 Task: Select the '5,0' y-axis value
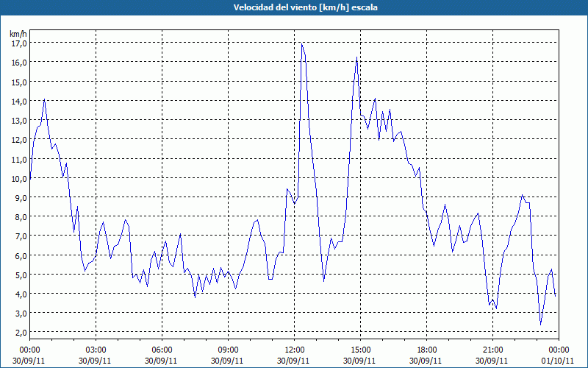pyautogui.click(x=21, y=275)
